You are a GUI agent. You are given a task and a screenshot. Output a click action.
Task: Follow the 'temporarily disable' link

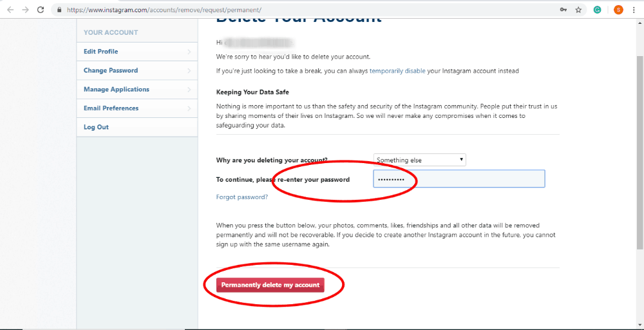[397, 71]
